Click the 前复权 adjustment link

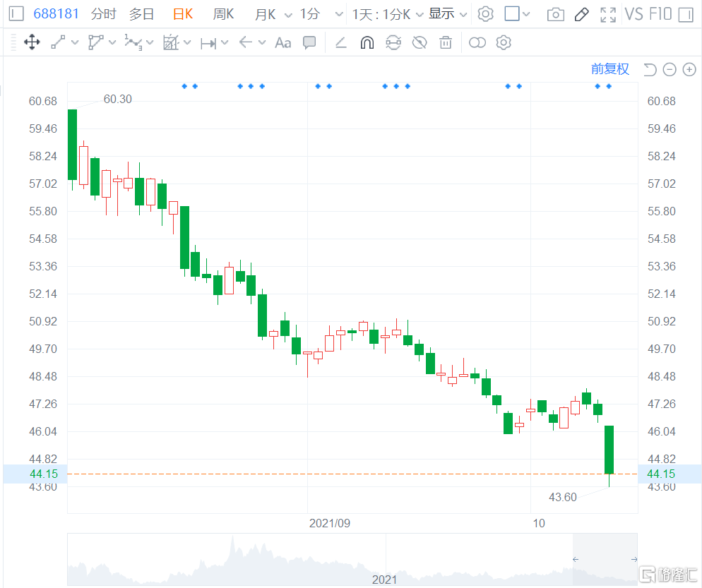click(x=609, y=69)
